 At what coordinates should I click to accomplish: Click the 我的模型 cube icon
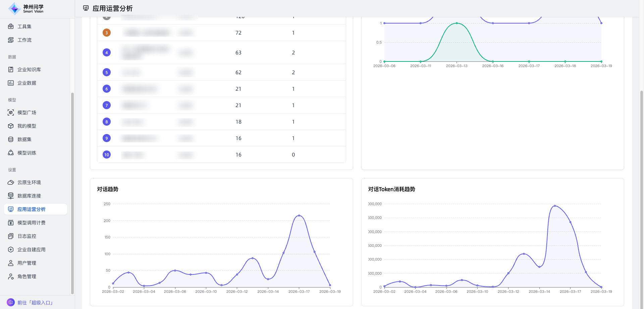11,126
